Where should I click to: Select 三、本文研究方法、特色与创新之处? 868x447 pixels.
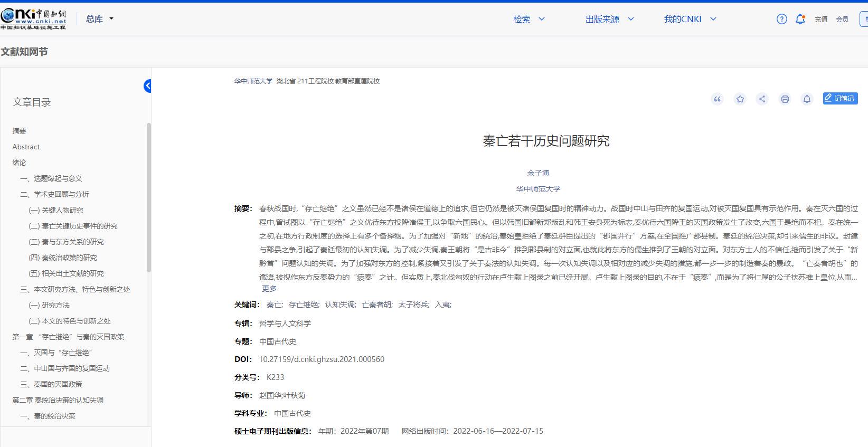[76, 289]
